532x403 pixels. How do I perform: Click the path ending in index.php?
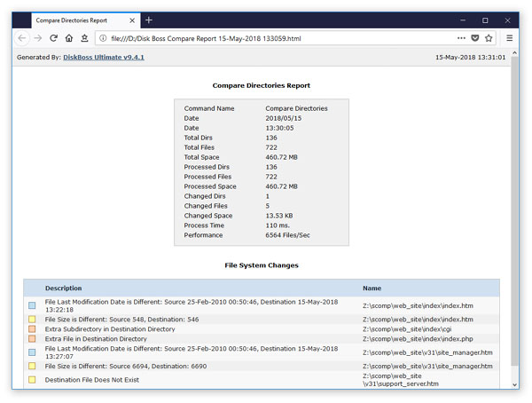click(418, 339)
